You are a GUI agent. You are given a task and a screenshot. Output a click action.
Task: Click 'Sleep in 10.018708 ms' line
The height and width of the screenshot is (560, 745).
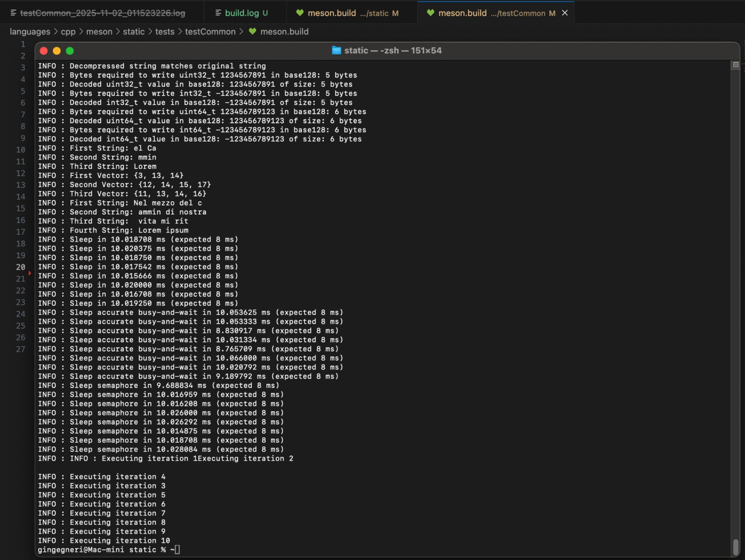(x=138, y=240)
